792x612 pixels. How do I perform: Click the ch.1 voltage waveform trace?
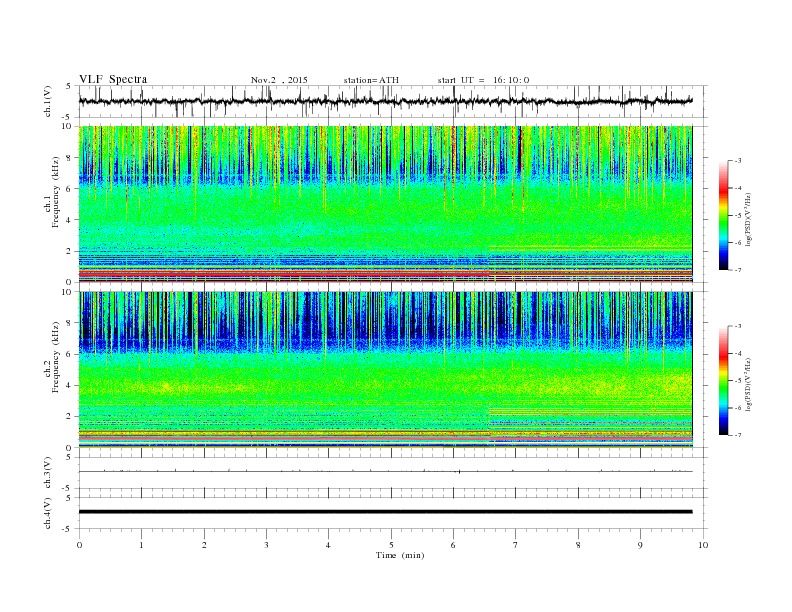tap(385, 101)
